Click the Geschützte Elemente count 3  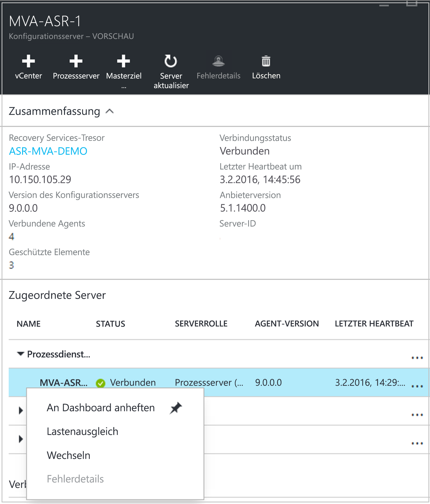pyautogui.click(x=12, y=265)
